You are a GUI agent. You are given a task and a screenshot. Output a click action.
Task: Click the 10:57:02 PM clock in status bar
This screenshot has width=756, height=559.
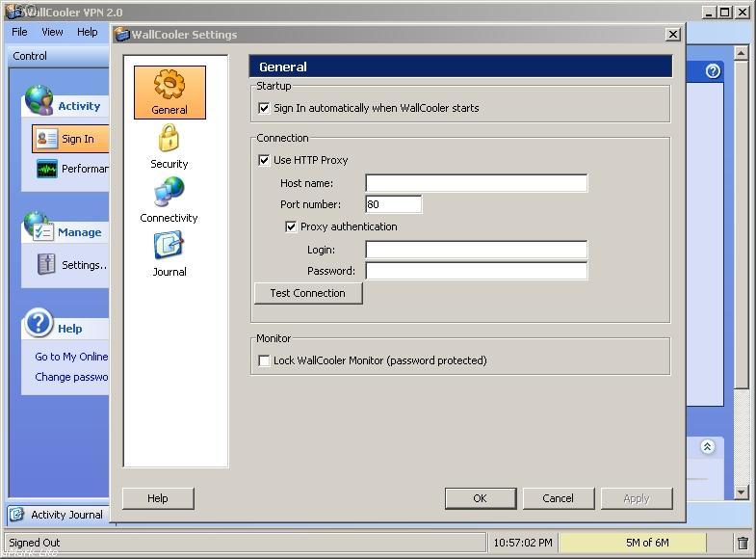(x=523, y=543)
